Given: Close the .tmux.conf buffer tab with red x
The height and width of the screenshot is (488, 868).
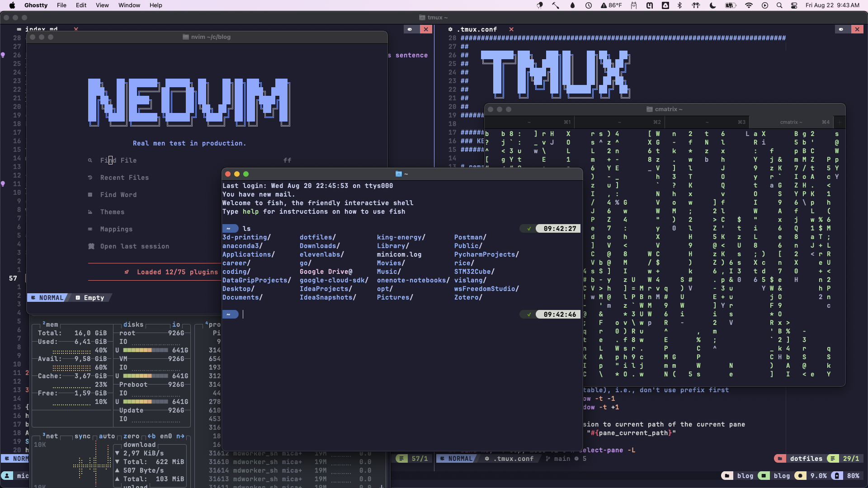Looking at the screenshot, I should pos(511,29).
